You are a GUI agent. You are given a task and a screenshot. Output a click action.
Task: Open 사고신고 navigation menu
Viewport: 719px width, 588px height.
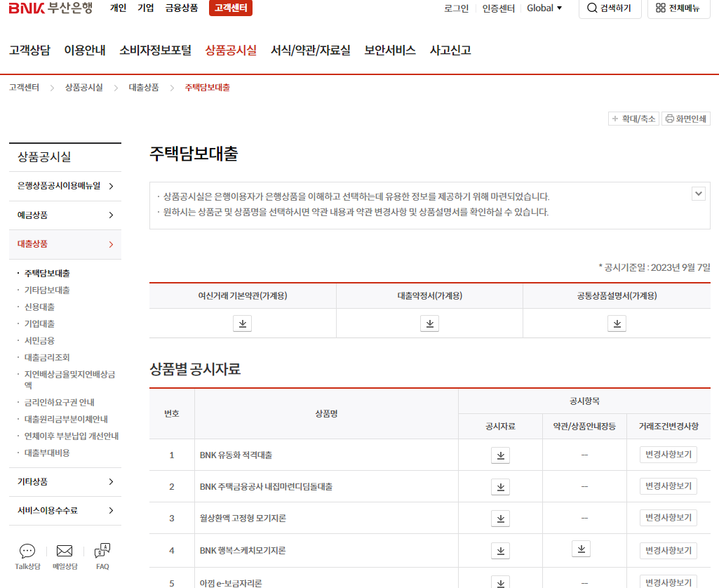click(x=450, y=50)
